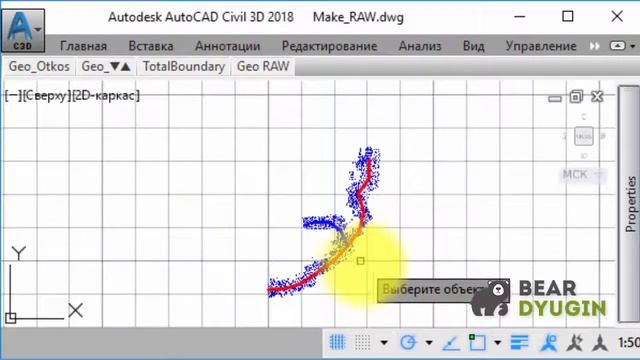Toggle auto-add annotation scales icon
640x360 pixels.
click(575, 342)
